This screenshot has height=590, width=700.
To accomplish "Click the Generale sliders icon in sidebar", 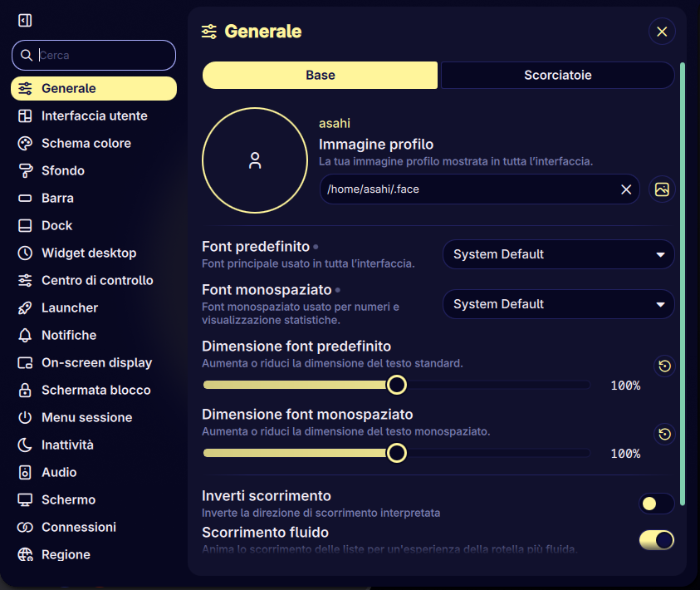I will (25, 88).
